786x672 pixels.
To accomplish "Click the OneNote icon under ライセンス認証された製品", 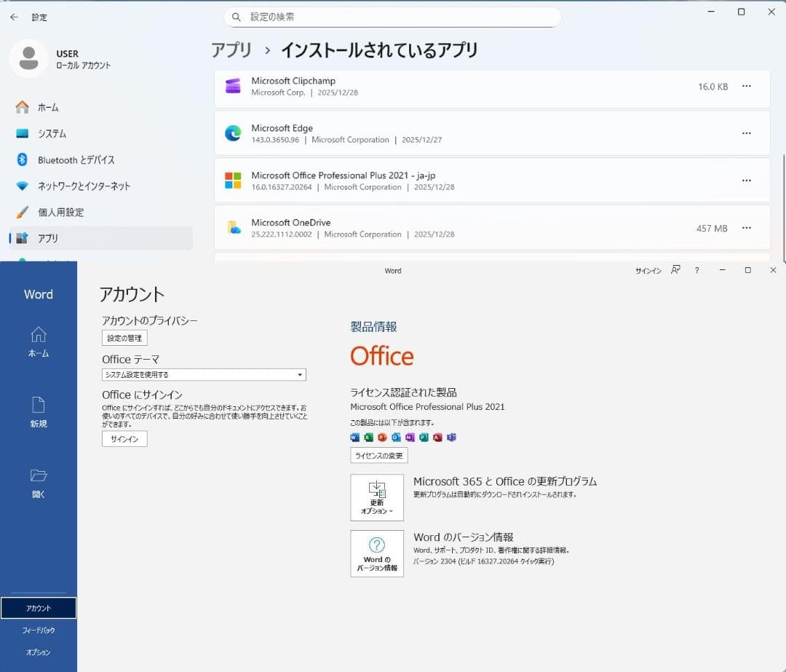I will [408, 438].
